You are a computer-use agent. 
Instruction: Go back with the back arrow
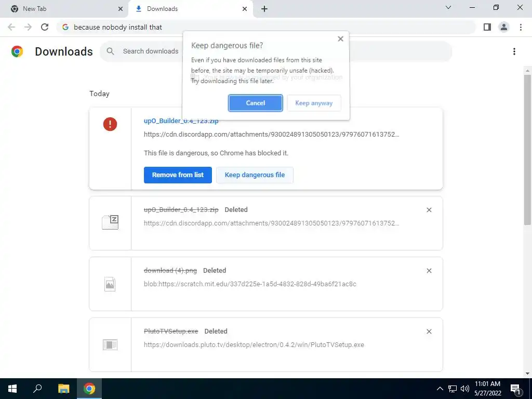(x=11, y=27)
